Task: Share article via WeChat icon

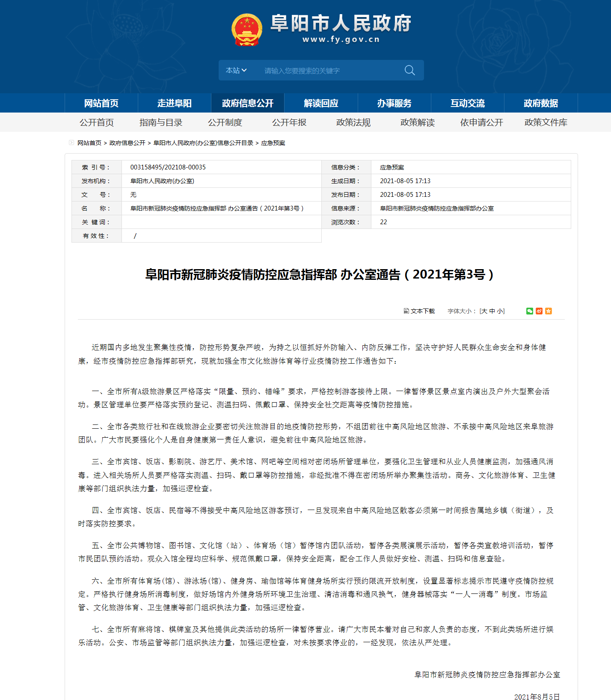Action: tap(530, 311)
